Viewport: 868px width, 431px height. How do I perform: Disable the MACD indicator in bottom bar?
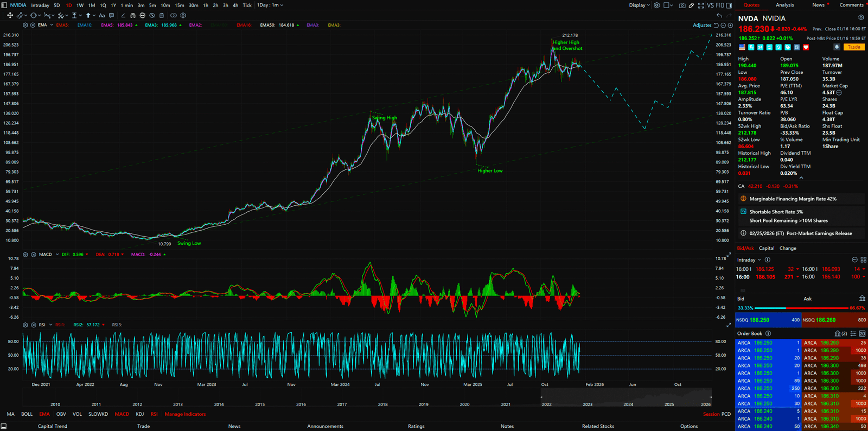pos(122,414)
